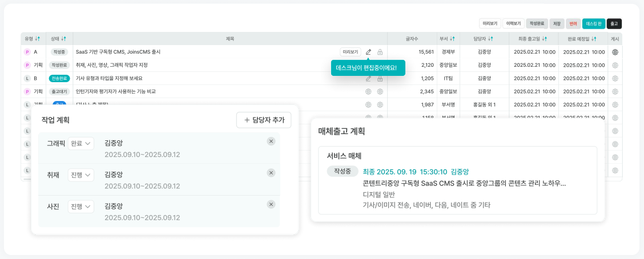Image resolution: width=644 pixels, height=259 pixels.
Task: Click the pencil edit icon in first row
Action: 368,52
